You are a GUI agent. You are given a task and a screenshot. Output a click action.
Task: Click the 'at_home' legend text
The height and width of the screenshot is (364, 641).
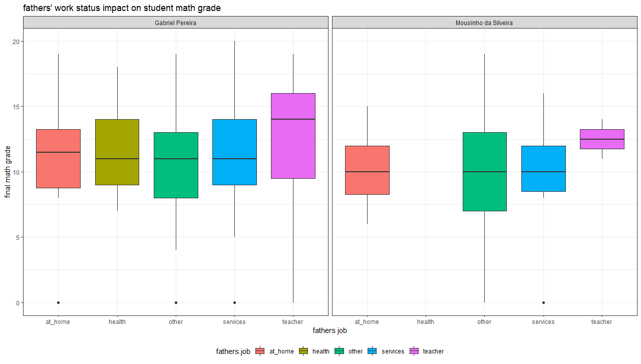pos(281,351)
